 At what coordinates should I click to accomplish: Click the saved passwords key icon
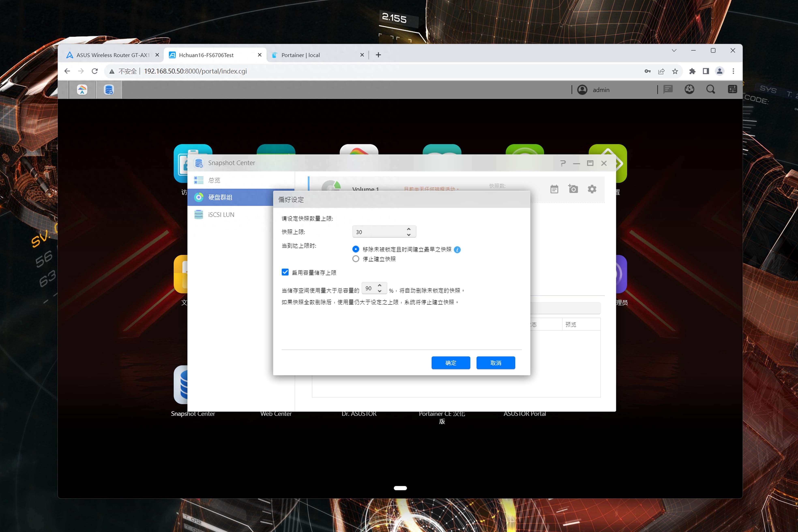pos(647,71)
